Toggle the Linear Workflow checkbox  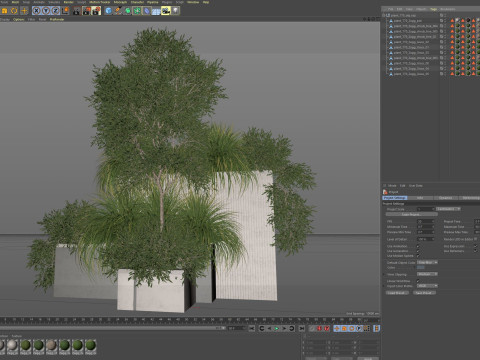[418, 281]
